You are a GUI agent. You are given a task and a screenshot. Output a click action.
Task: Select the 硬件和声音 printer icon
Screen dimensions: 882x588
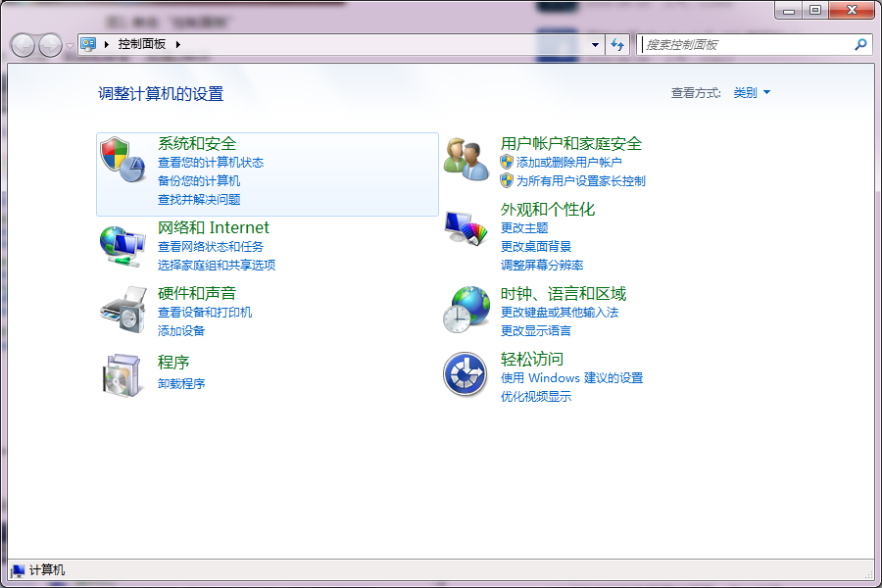120,312
